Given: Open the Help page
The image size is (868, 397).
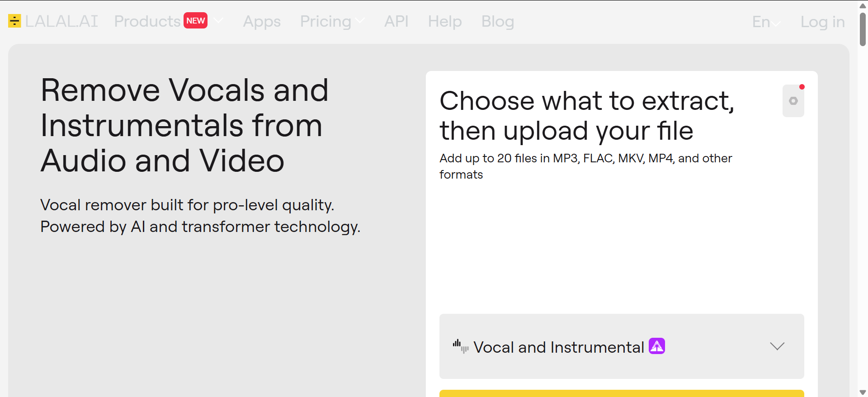Looking at the screenshot, I should 445,21.
